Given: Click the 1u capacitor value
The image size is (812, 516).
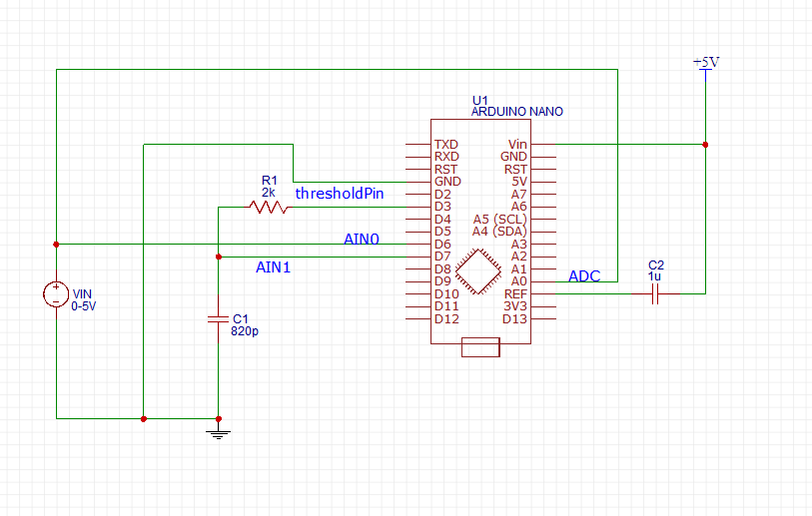Looking at the screenshot, I should [x=654, y=276].
